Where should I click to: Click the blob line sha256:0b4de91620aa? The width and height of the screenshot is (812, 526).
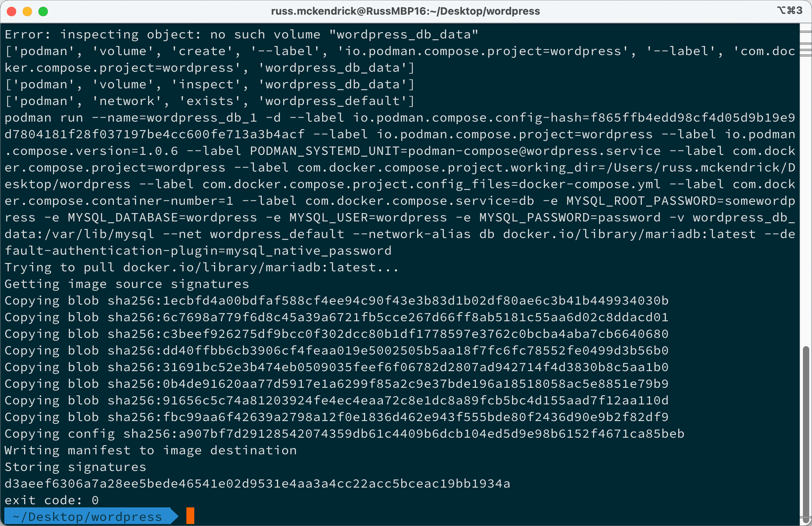pos(337,383)
